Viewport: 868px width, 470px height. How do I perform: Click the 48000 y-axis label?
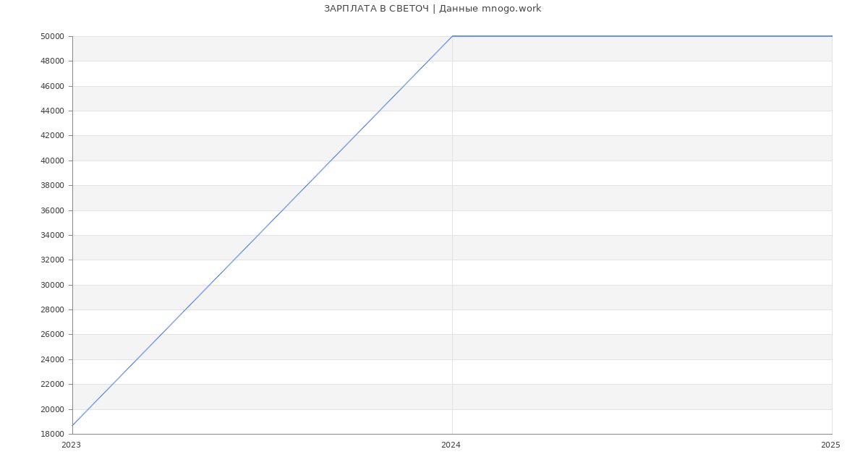coord(52,61)
